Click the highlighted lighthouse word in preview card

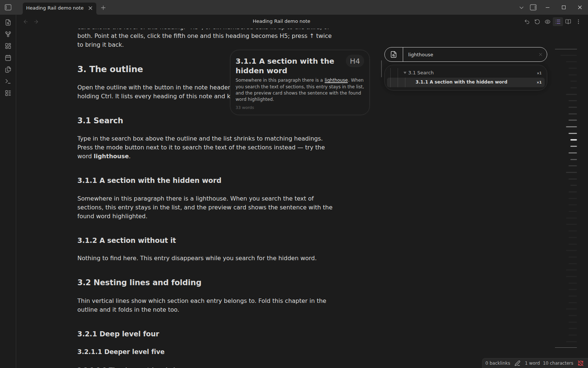tap(336, 80)
